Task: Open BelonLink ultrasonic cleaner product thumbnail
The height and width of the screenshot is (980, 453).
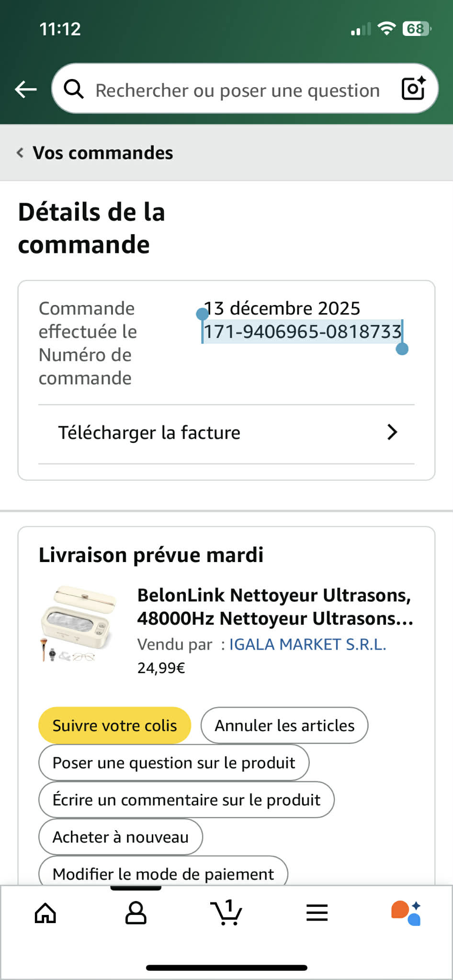Action: click(79, 624)
